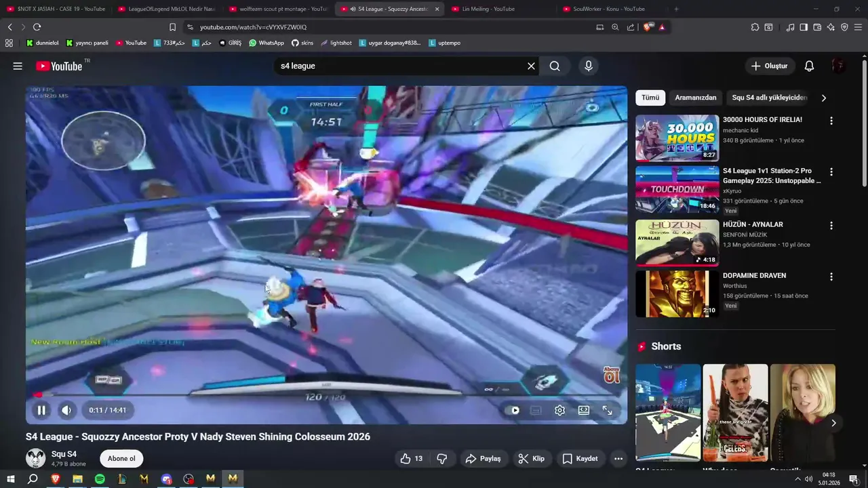Open the account avatar menu
This screenshot has width=868, height=488.
click(x=838, y=66)
